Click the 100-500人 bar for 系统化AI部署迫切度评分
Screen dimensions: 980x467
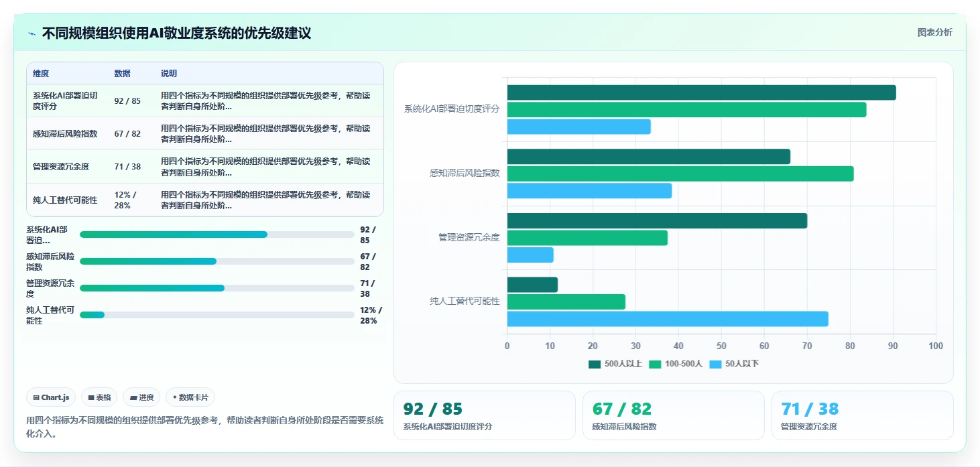[686, 109]
